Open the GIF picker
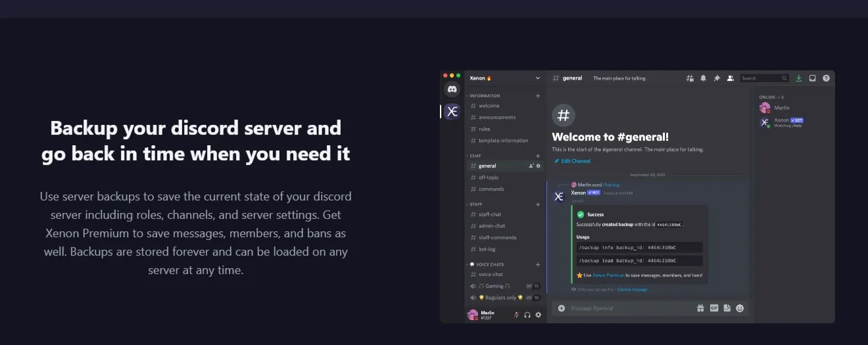 pyautogui.click(x=714, y=308)
